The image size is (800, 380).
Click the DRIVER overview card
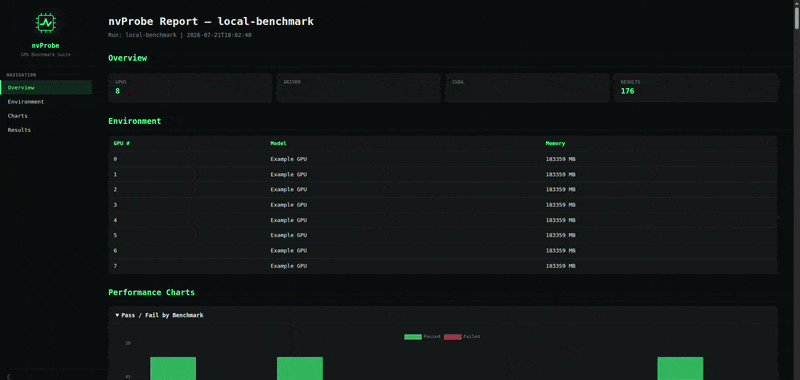coord(359,88)
